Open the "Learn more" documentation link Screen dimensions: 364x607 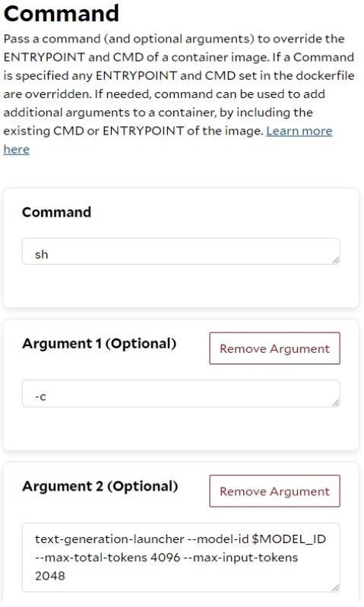(299, 131)
